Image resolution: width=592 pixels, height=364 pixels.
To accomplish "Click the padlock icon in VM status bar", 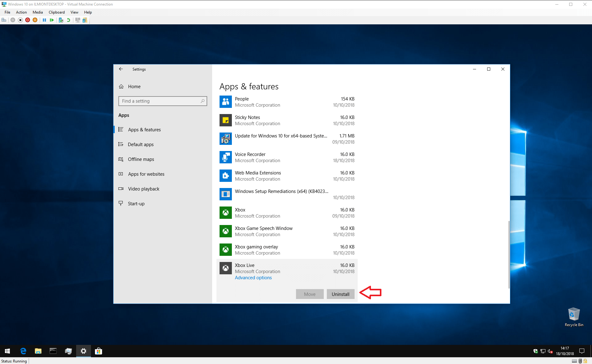I will point(585,361).
